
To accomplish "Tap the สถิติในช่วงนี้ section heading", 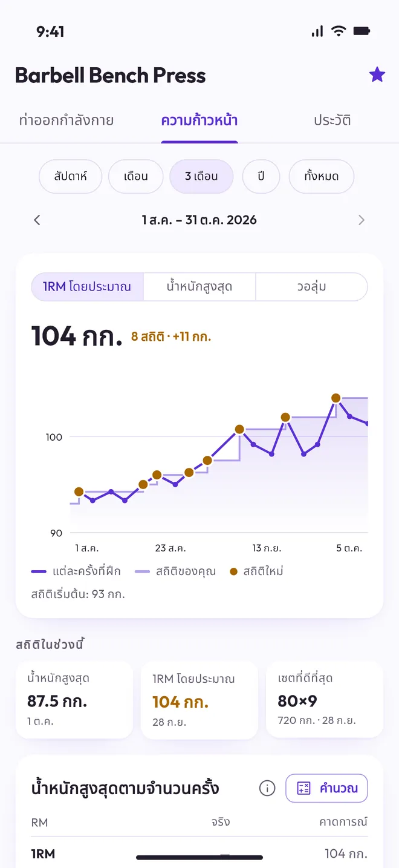I will click(50, 645).
